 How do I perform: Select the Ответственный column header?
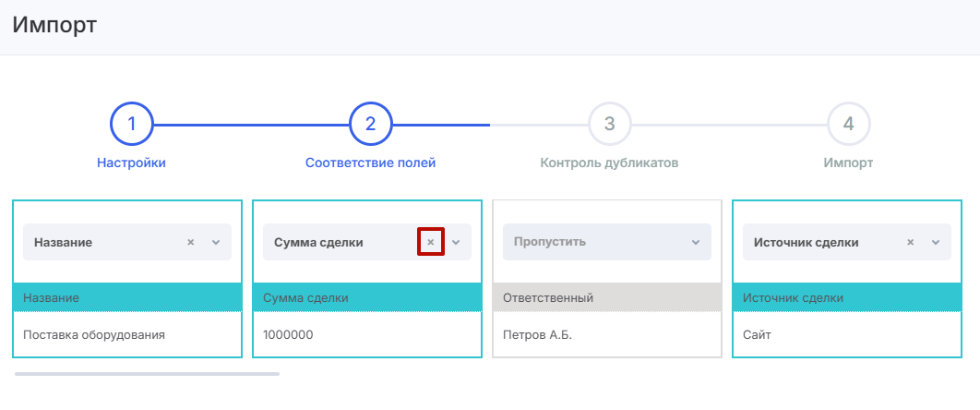[606, 297]
